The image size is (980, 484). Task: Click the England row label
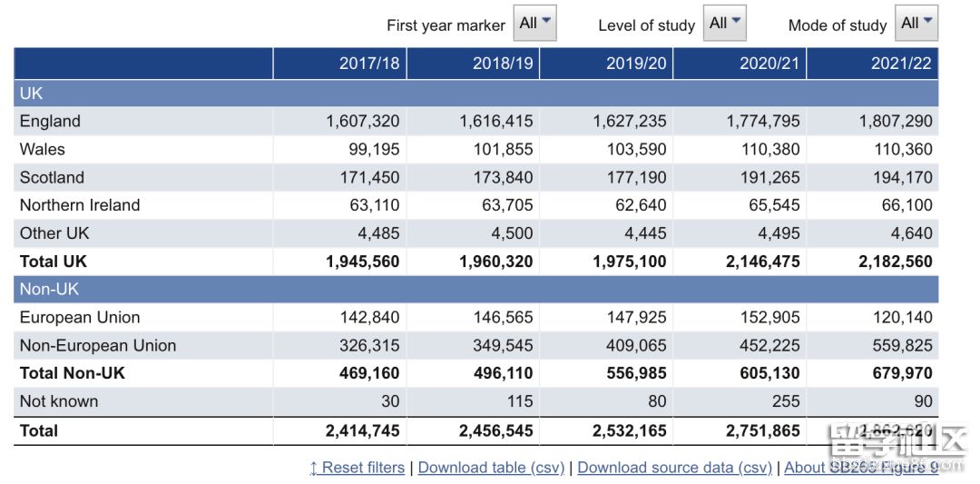pos(50,122)
